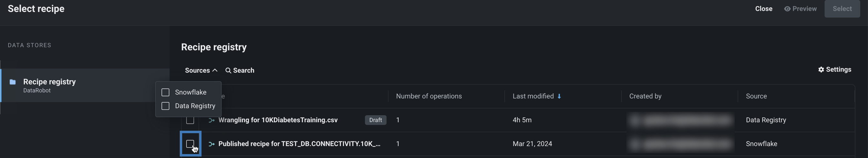
Task: Click the Settings gear icon
Action: 821,70
